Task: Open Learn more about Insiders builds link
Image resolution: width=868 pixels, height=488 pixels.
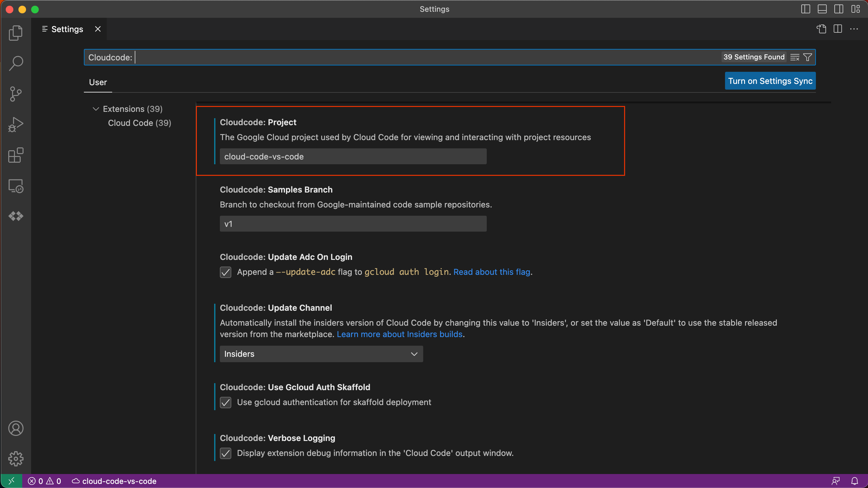Action: click(400, 334)
